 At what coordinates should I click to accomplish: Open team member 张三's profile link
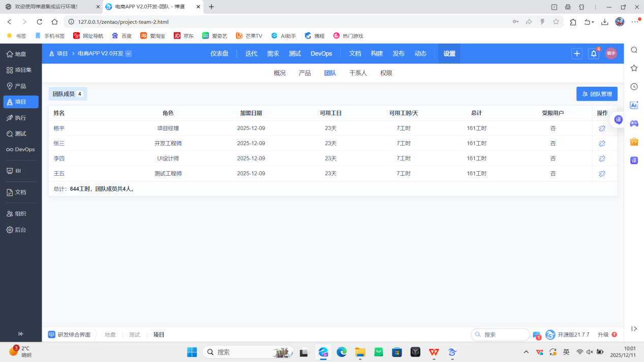click(x=59, y=143)
